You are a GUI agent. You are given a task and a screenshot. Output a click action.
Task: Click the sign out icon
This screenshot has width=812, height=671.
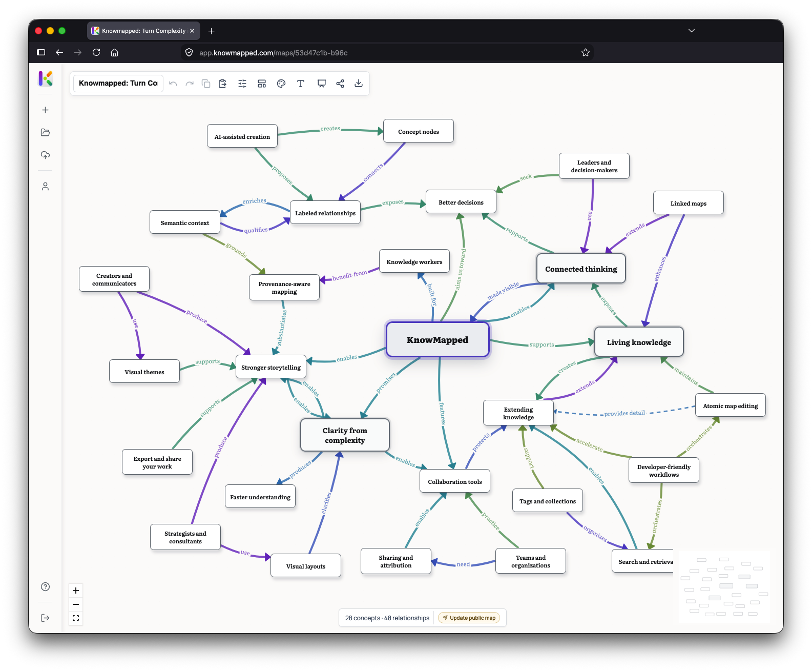(46, 618)
